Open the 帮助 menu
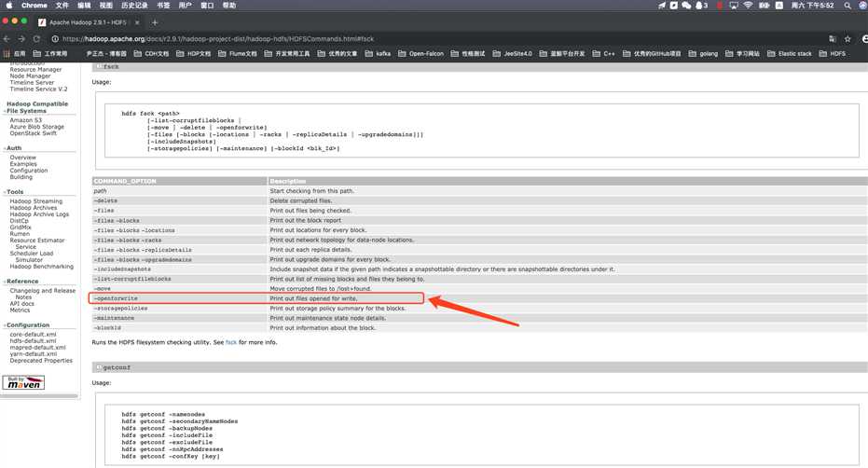The image size is (868, 468). point(229,5)
